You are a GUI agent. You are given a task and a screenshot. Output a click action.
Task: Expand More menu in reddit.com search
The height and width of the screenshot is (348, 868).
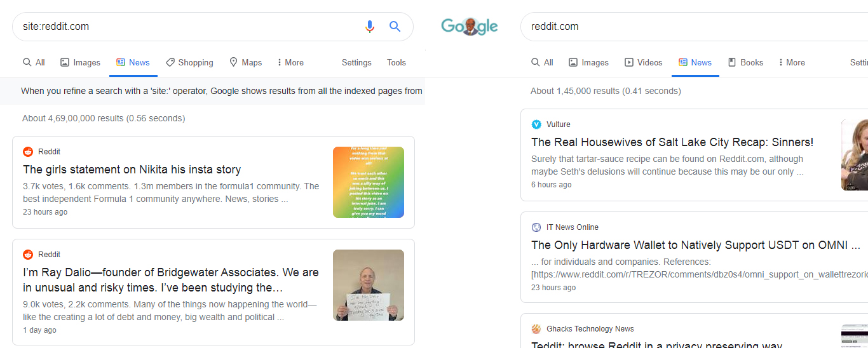click(x=792, y=62)
